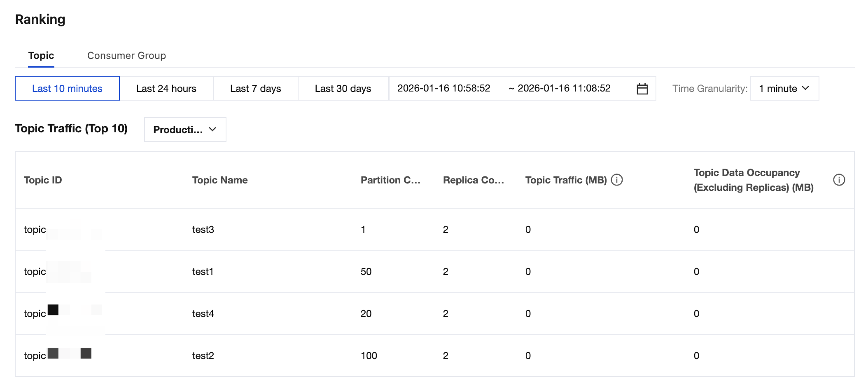Select the Topic tab
868x390 pixels.
coord(41,56)
